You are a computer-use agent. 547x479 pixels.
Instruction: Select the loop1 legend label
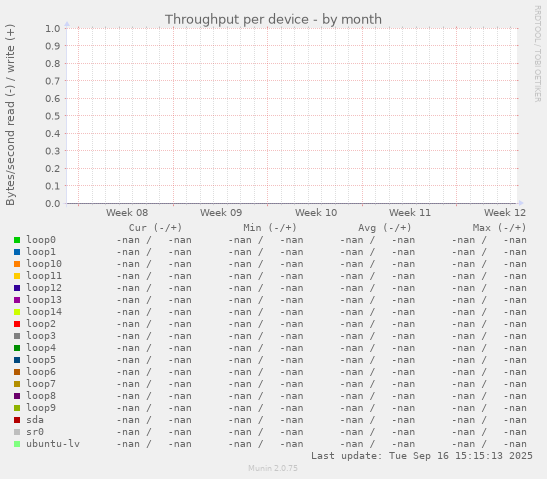[x=41, y=252]
